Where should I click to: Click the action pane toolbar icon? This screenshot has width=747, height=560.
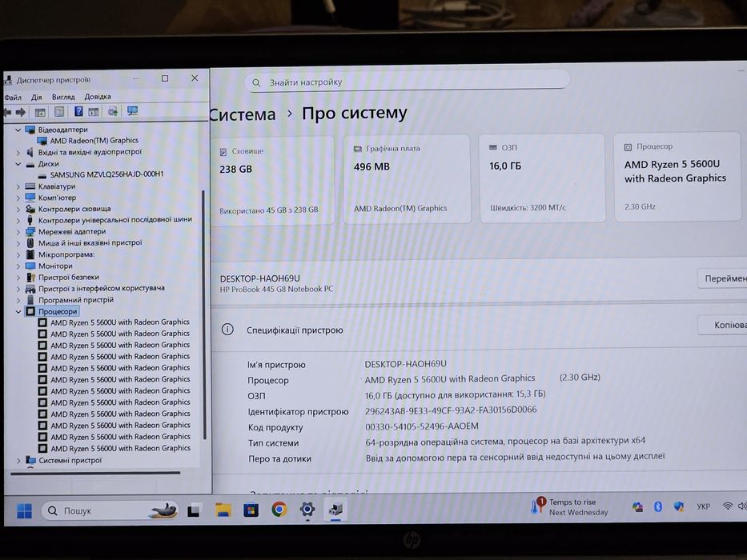pyautogui.click(x=94, y=112)
